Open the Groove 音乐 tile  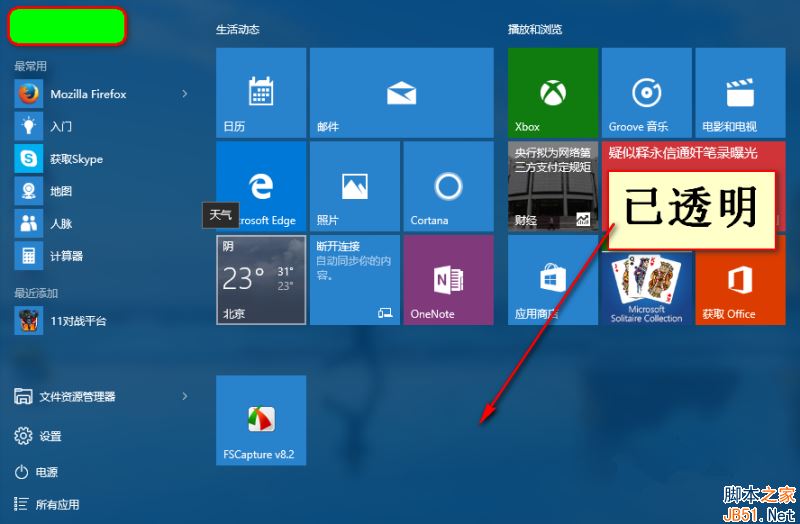point(647,93)
